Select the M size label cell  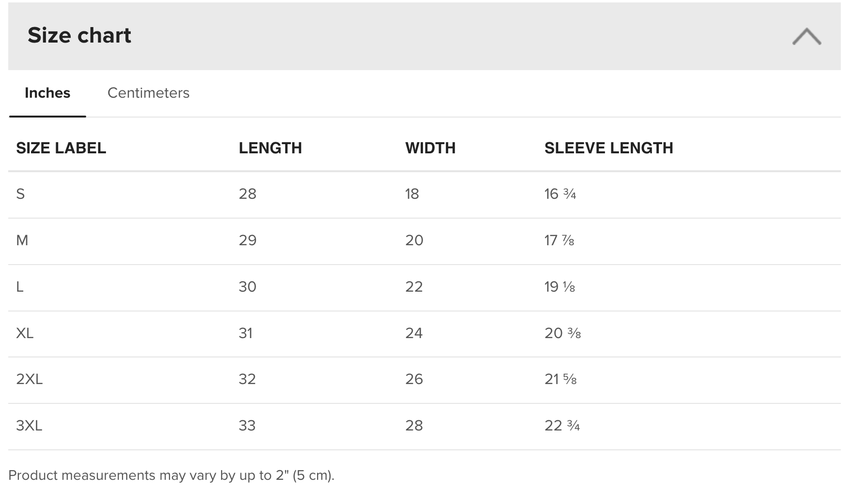tap(22, 240)
